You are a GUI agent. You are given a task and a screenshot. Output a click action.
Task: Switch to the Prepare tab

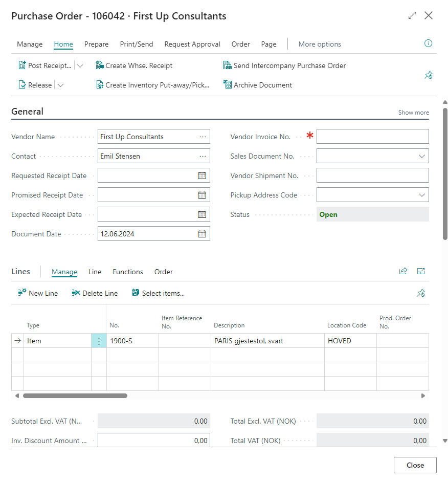click(96, 44)
